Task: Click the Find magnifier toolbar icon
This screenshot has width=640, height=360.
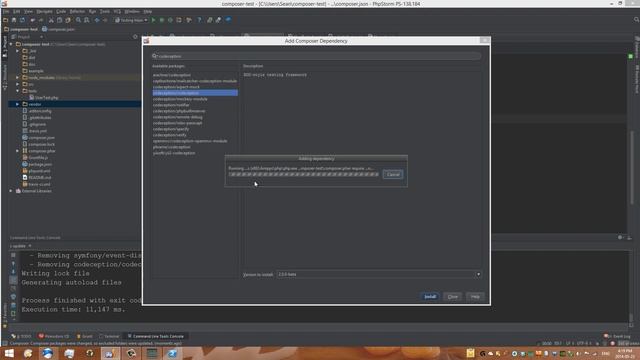Action: [78, 20]
